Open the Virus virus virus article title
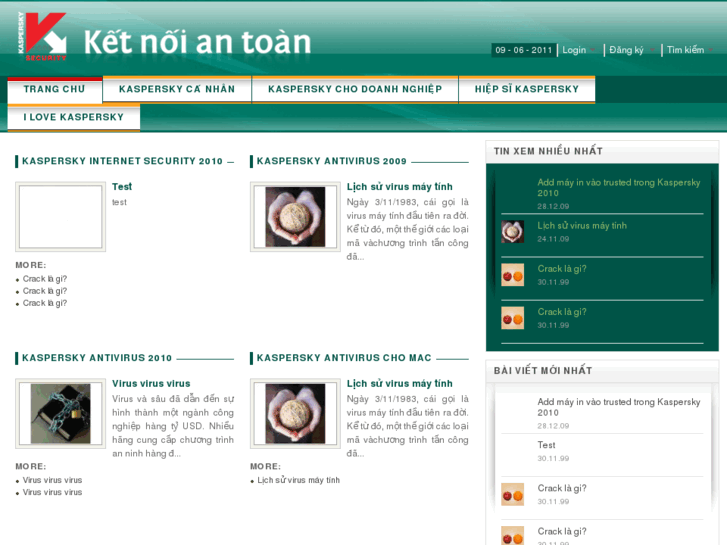The image size is (727, 545). 151,384
